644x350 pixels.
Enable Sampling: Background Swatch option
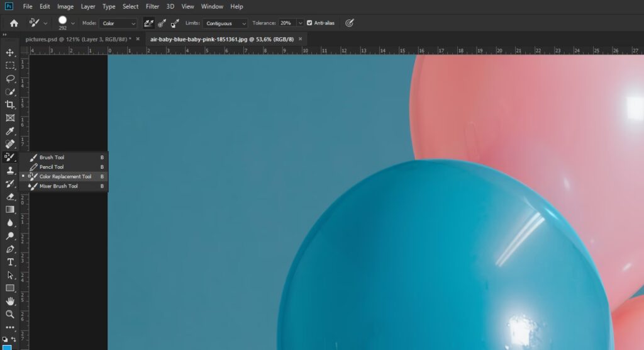(175, 23)
